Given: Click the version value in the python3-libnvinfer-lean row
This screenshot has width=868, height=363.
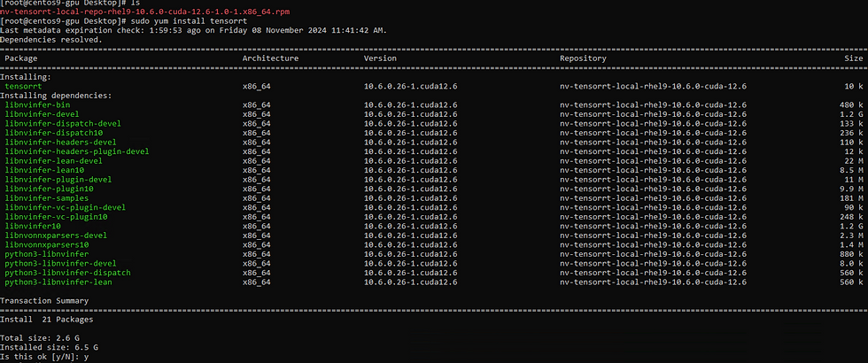Looking at the screenshot, I should click(410, 282).
